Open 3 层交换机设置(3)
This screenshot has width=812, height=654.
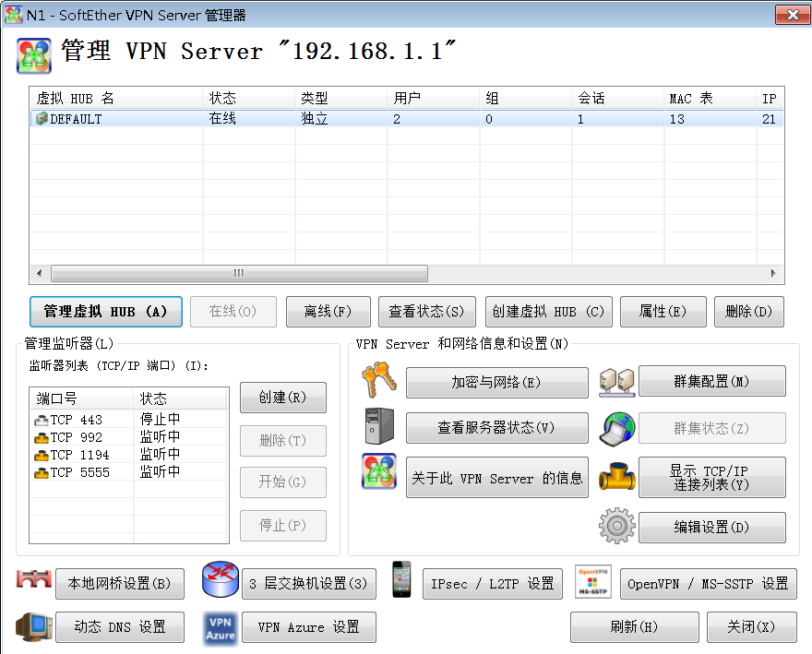[x=308, y=584]
